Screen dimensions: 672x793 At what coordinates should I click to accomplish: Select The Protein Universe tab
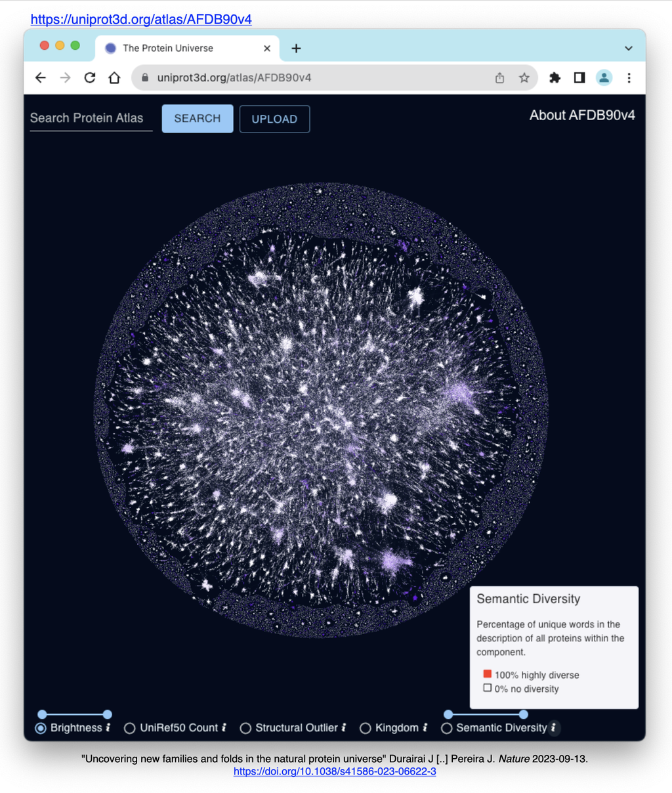pyautogui.click(x=187, y=48)
